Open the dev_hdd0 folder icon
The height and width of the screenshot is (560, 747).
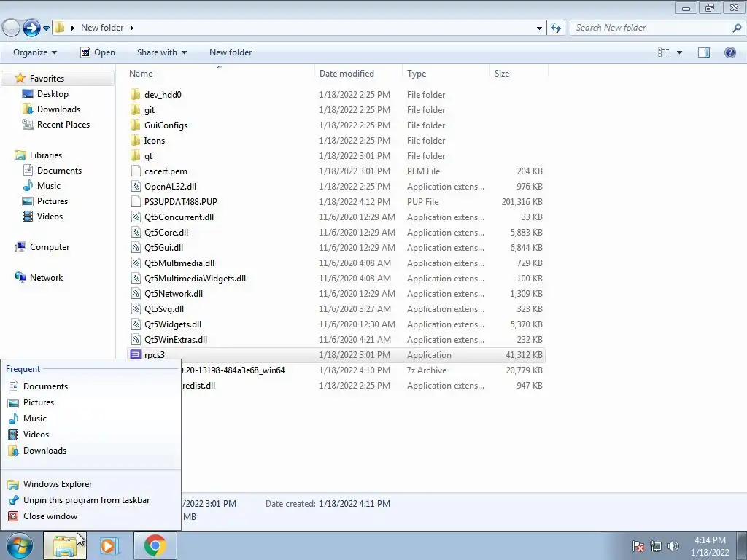136,94
